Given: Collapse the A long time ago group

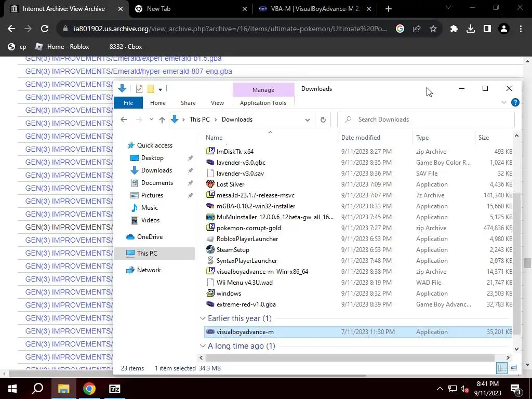Looking at the screenshot, I should point(203,345).
